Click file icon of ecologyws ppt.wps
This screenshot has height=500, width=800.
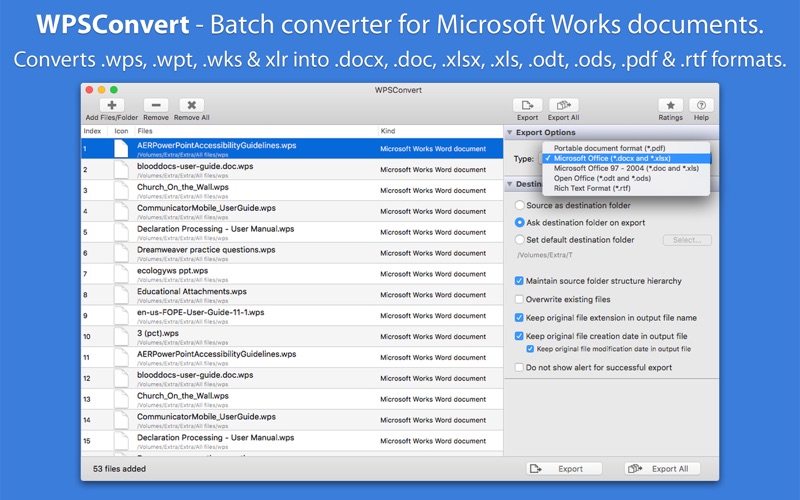pyautogui.click(x=121, y=274)
